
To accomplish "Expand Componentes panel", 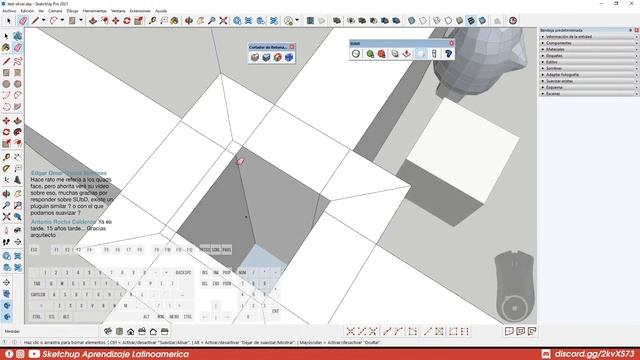I will coord(589,43).
